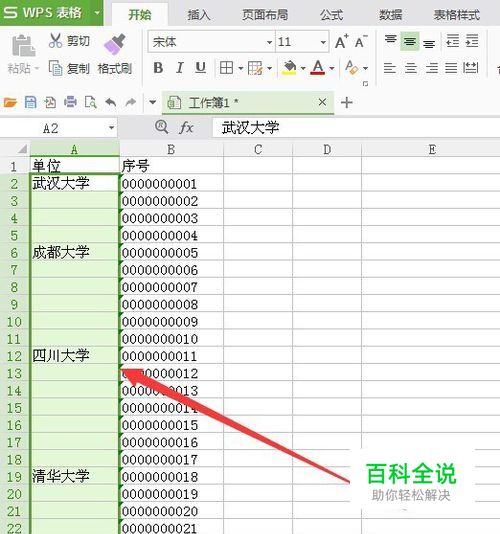Click the Paste clipboard icon

point(23,46)
